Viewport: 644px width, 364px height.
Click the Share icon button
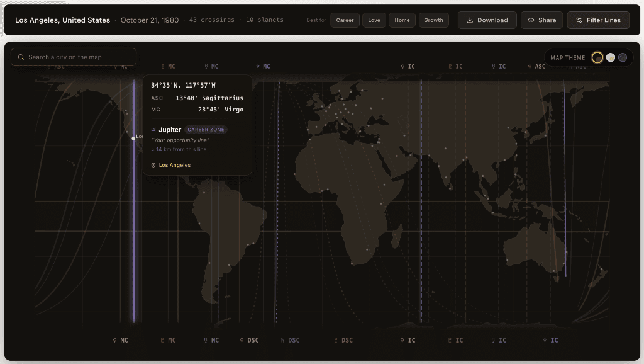(531, 20)
